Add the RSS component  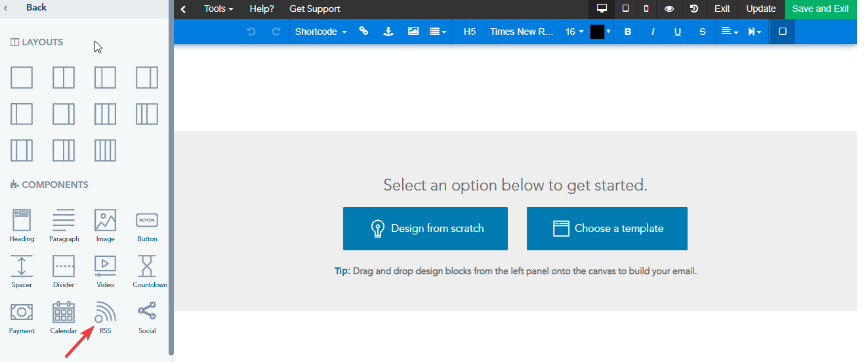[106, 317]
